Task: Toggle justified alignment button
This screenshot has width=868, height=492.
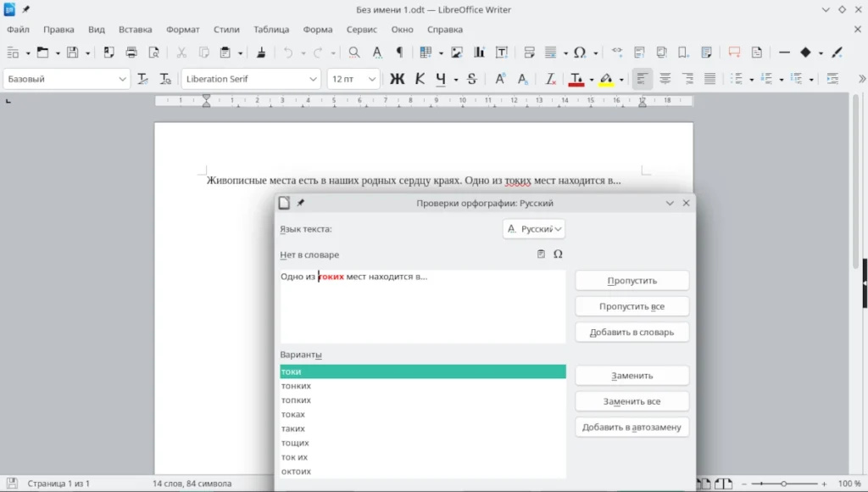Action: coord(709,79)
